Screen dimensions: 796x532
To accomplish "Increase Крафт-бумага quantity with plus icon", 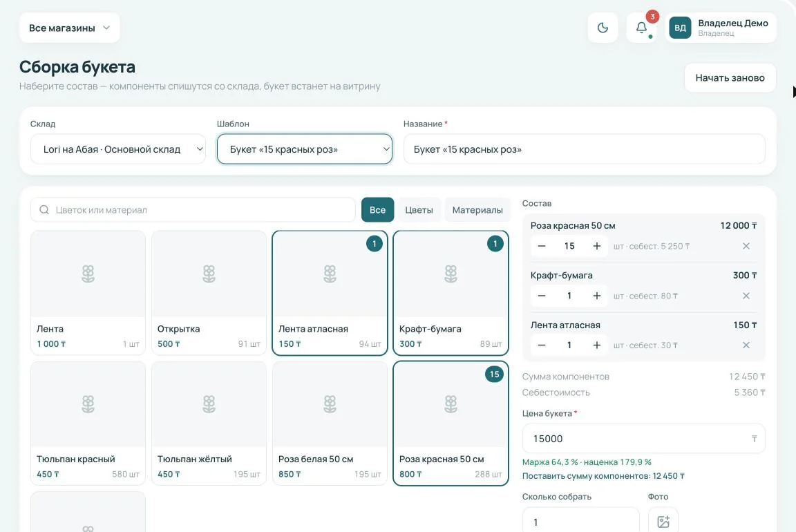I will [x=597, y=296].
